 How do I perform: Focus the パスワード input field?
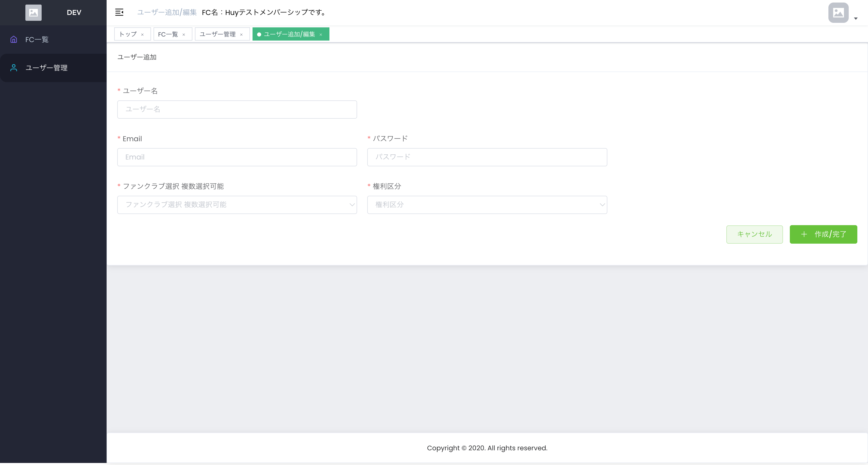[x=487, y=157]
